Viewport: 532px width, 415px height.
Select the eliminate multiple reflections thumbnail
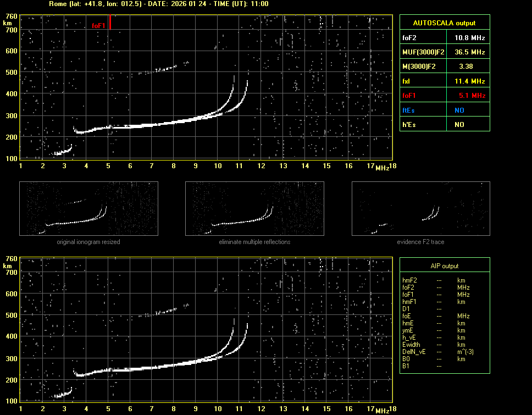pyautogui.click(x=254, y=208)
